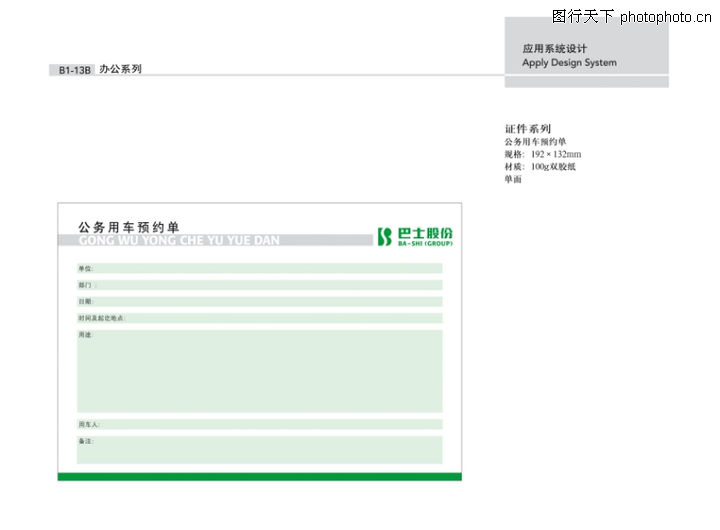Click the Apply Design System text
This screenshot has width=720, height=530.
pyautogui.click(x=569, y=63)
